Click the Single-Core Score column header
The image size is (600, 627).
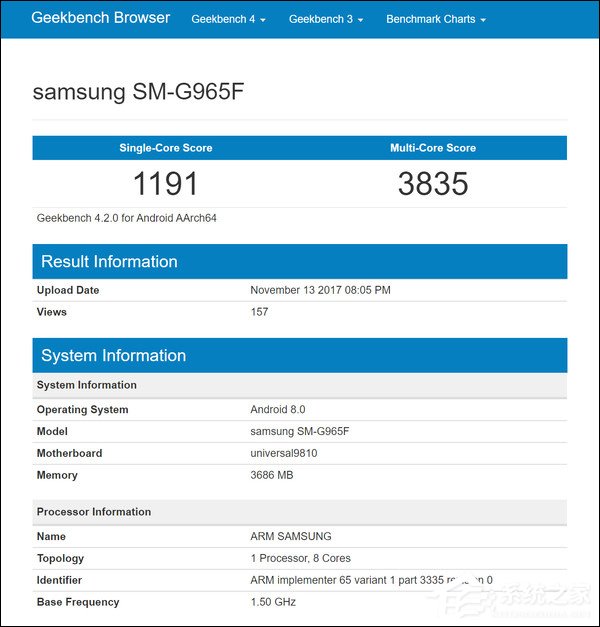pos(166,148)
